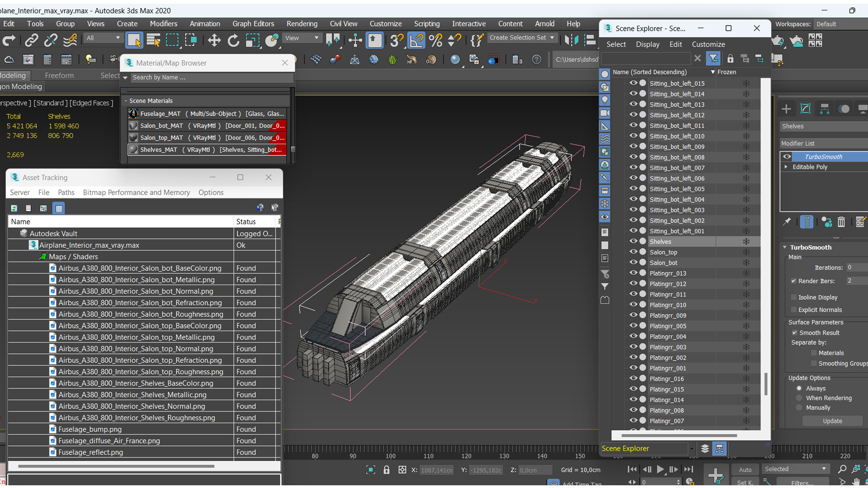This screenshot has height=488, width=868.
Task: Enable Explicit Normals checkbox
Action: pyautogui.click(x=794, y=310)
